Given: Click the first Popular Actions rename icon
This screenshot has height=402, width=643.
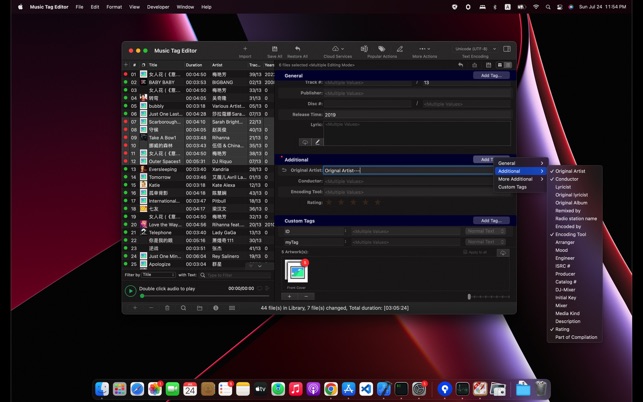Looking at the screenshot, I should point(364,49).
